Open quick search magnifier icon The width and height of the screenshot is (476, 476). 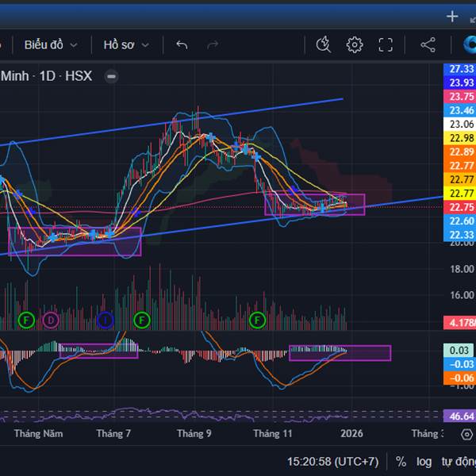pyautogui.click(x=323, y=44)
